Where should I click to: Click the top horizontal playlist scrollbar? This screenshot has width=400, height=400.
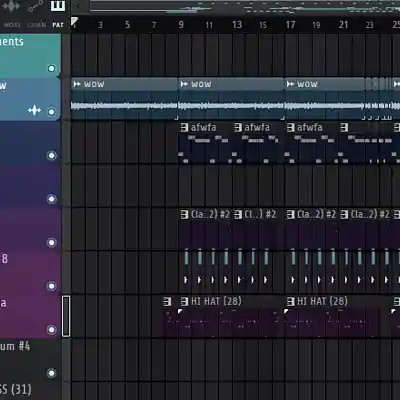245,7
